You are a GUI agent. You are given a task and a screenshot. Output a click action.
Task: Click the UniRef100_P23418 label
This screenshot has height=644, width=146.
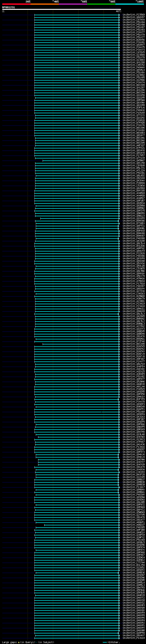pyautogui.click(x=133, y=306)
